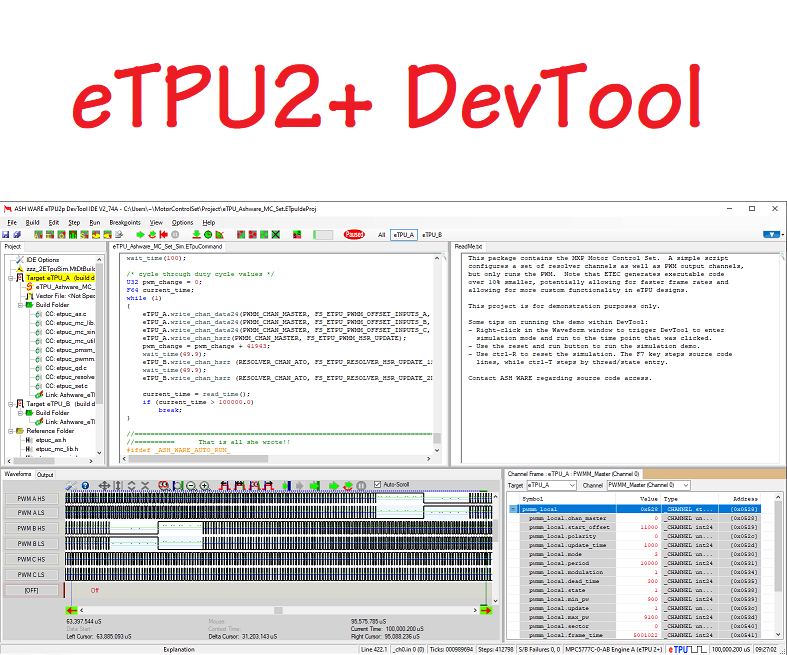The width and height of the screenshot is (787, 655).
Task: Click the red Paused status indicator
Action: point(354,234)
